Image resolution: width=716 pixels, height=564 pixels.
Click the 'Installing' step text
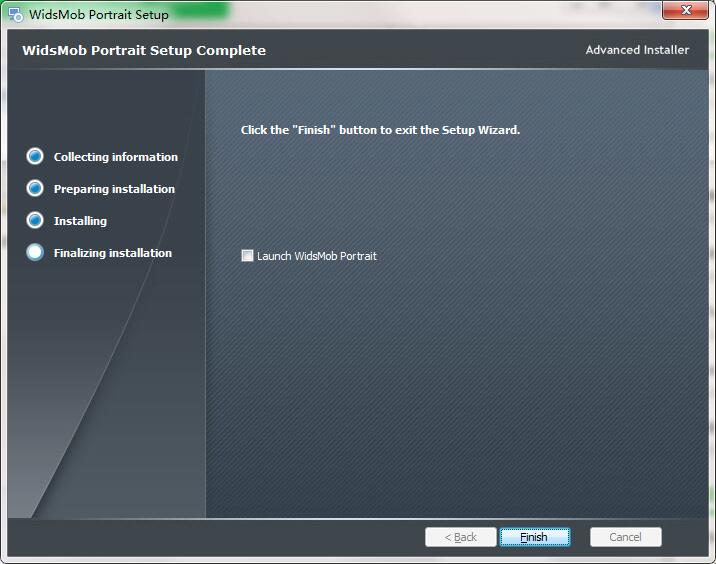80,221
